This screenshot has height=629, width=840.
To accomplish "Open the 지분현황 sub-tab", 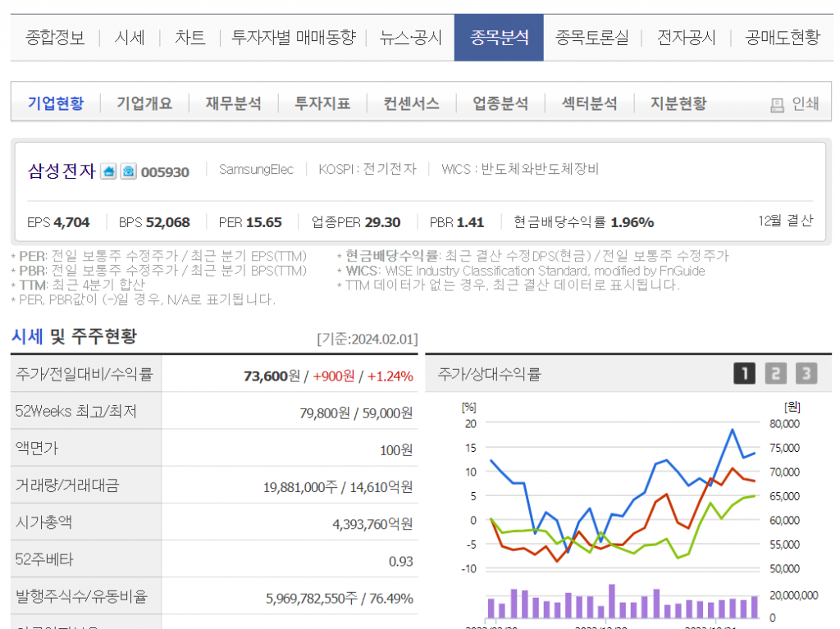I will (678, 103).
